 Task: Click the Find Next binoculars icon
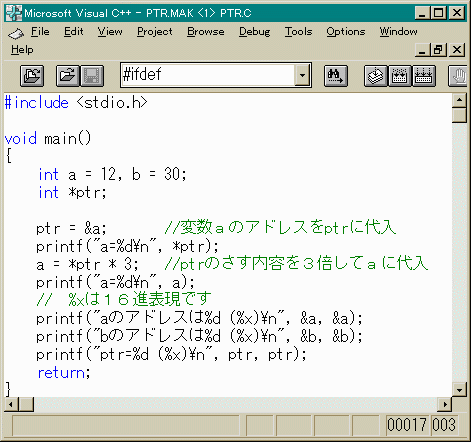click(x=336, y=76)
